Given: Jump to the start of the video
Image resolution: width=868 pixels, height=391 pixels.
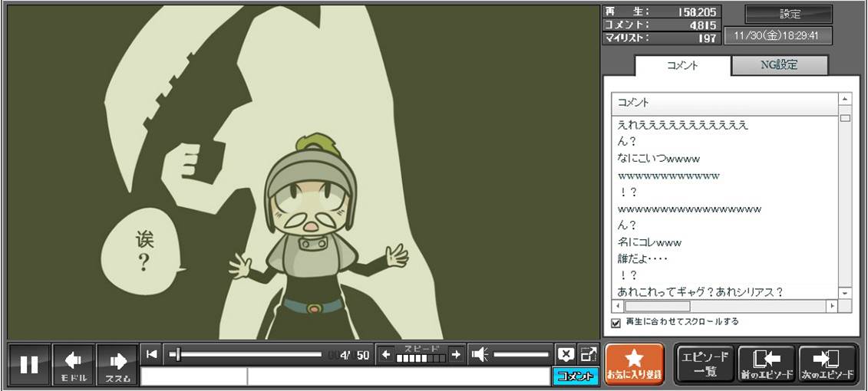Looking at the screenshot, I should coord(152,353).
